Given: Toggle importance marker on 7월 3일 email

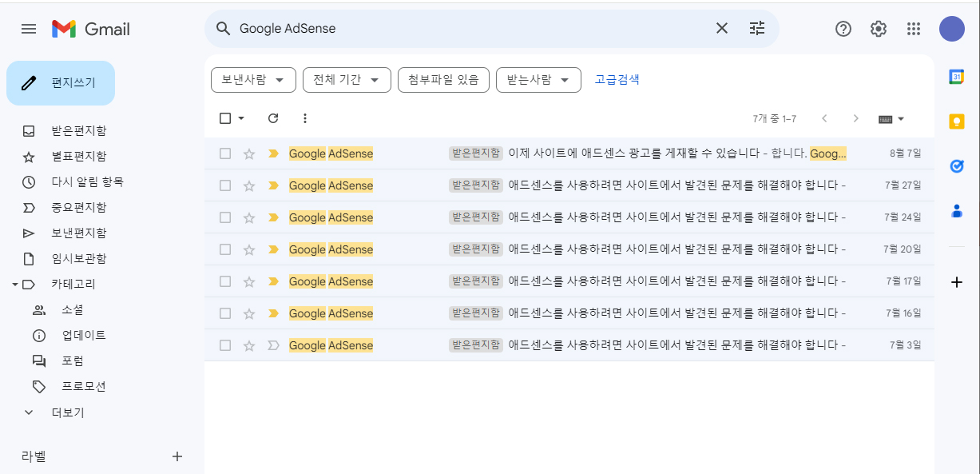Looking at the screenshot, I should point(273,345).
